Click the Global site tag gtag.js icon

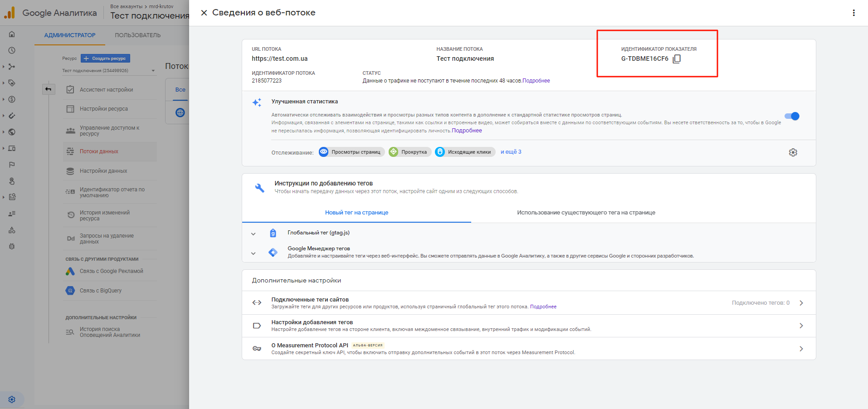[x=273, y=233]
